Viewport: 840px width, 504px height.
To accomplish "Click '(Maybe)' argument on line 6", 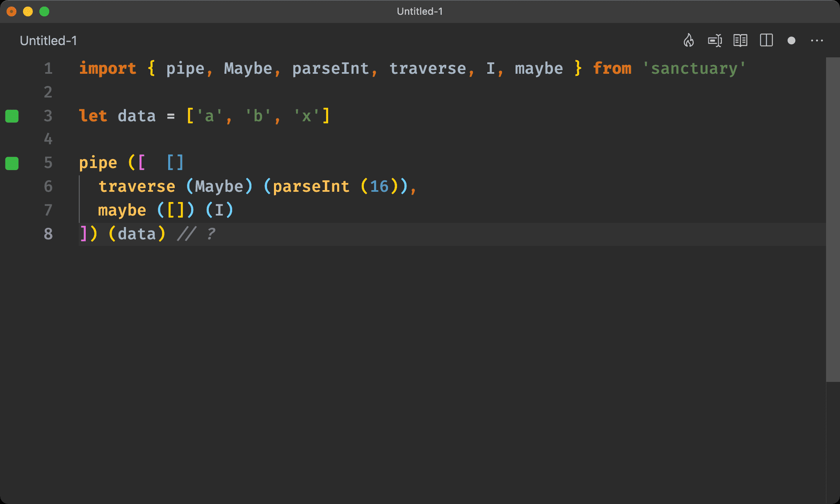I will coord(219,186).
